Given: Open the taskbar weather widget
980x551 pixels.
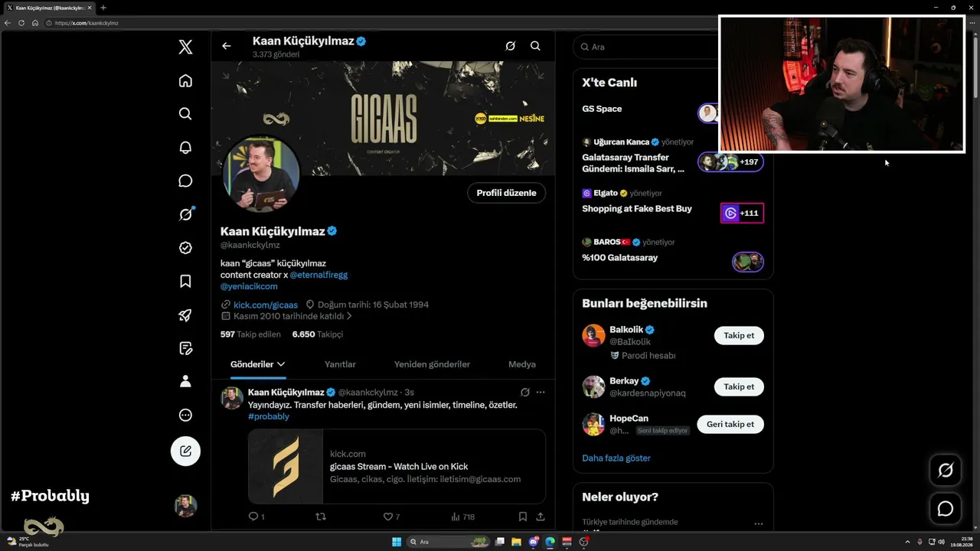Looking at the screenshot, I should pyautogui.click(x=28, y=542).
